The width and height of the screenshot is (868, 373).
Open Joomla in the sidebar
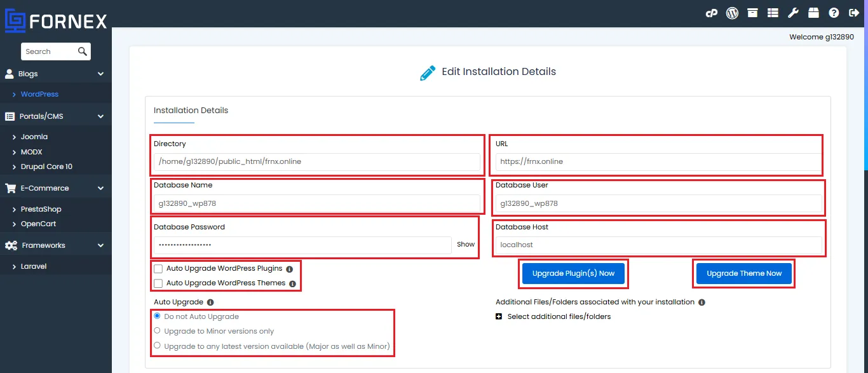click(34, 137)
